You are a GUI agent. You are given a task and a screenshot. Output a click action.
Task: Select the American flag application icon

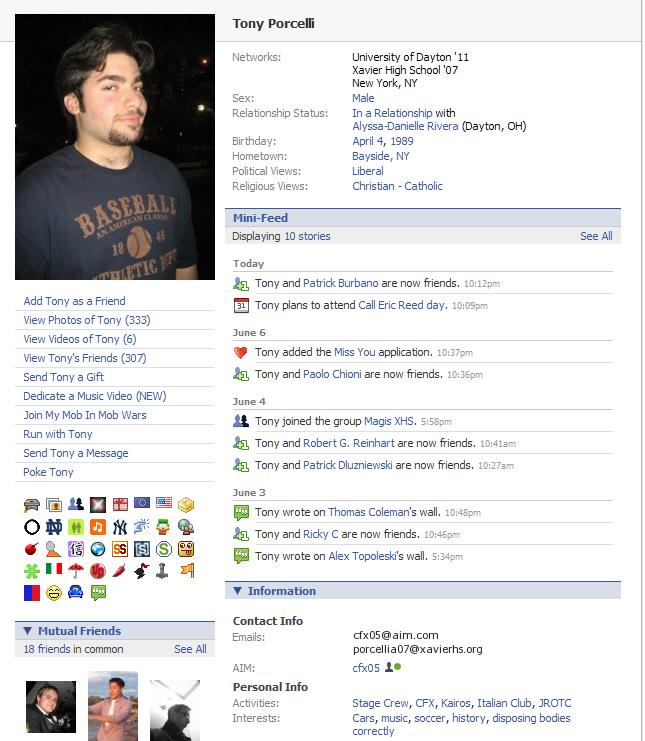164,502
